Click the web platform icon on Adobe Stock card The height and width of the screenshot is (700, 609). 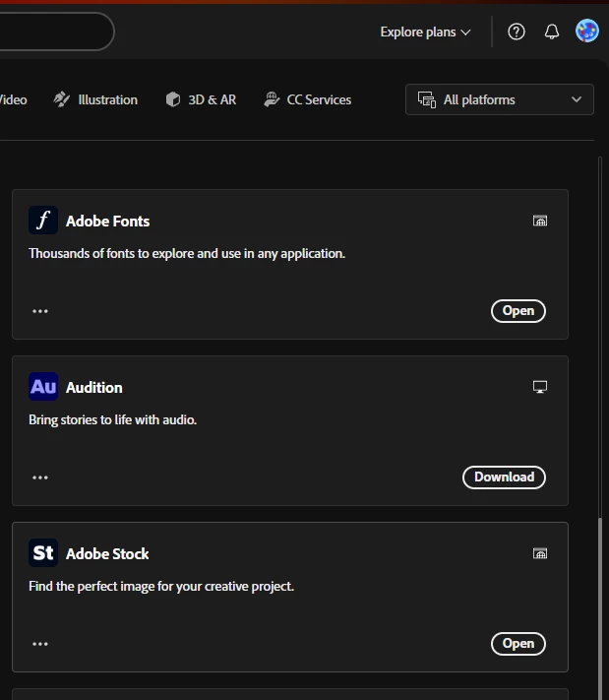540,553
